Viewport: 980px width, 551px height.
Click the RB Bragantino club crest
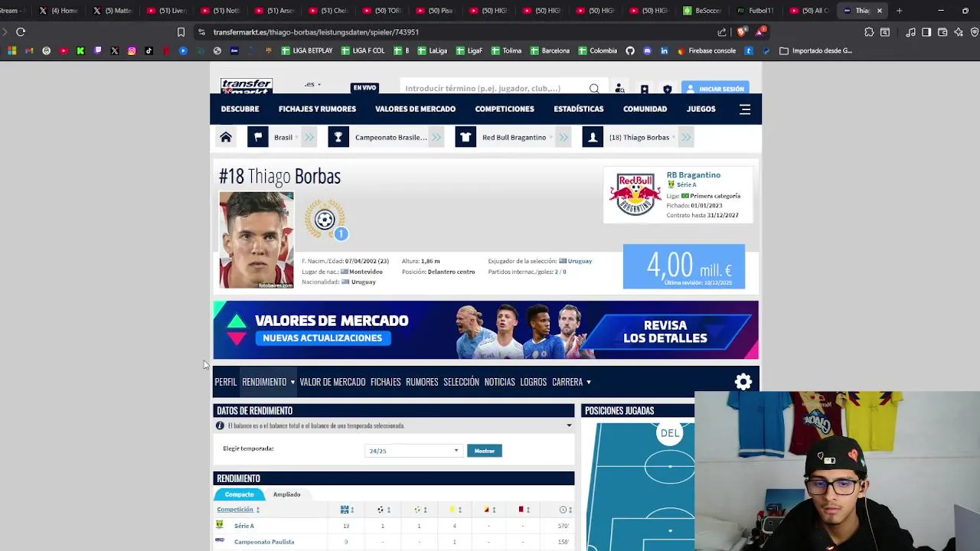pos(635,194)
